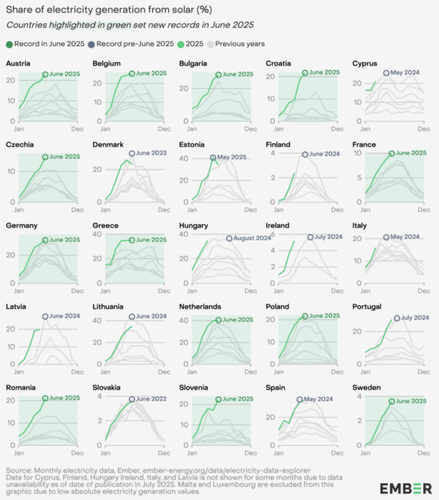
Task: Click the dark green 'Record in June 2025' legend dot
Action: tap(9, 44)
